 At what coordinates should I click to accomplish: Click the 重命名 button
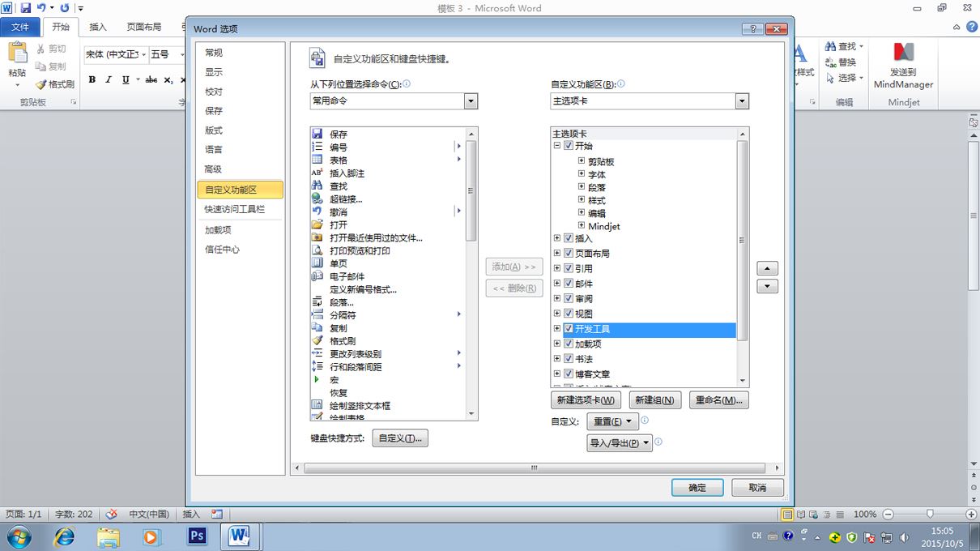click(719, 400)
